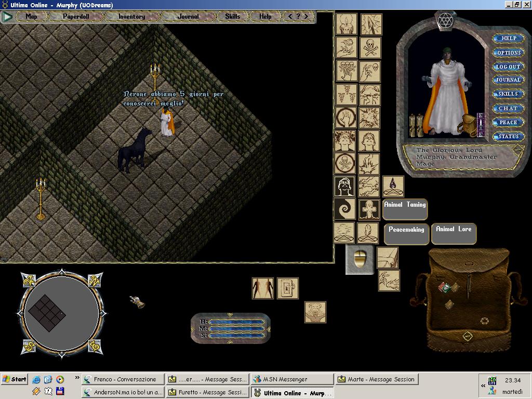This screenshot has height=399, width=532.
Task: Click the uncircled skull and crossbones icon
Action: (x=370, y=47)
